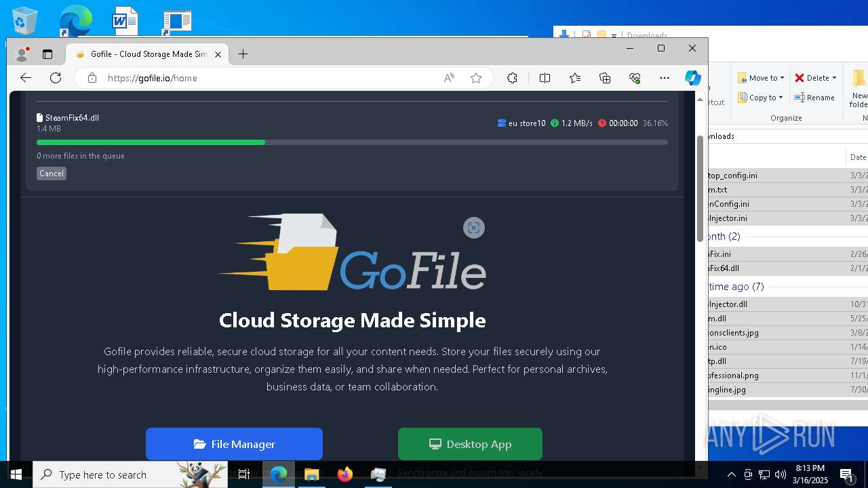Open the notification center icon
The height and width of the screenshot is (488, 868).
[x=847, y=474]
